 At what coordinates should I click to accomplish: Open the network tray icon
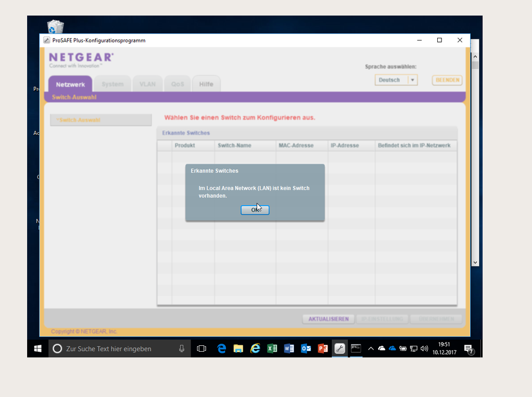tap(414, 349)
